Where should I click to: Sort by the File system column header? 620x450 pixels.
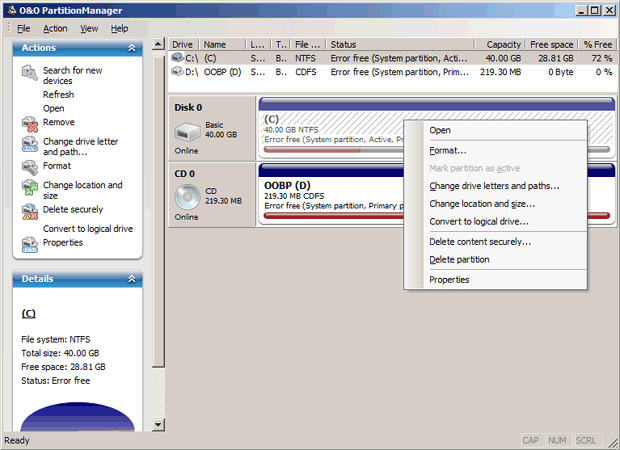click(308, 44)
